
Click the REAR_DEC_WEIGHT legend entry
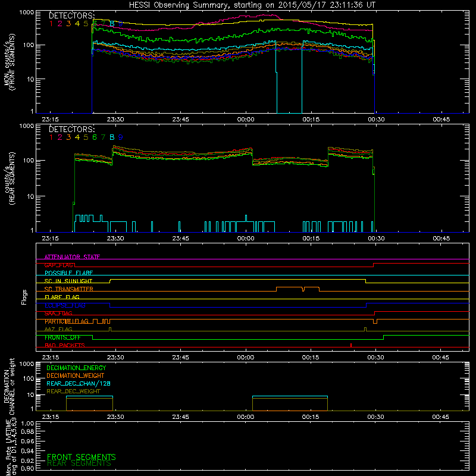[x=73, y=392]
